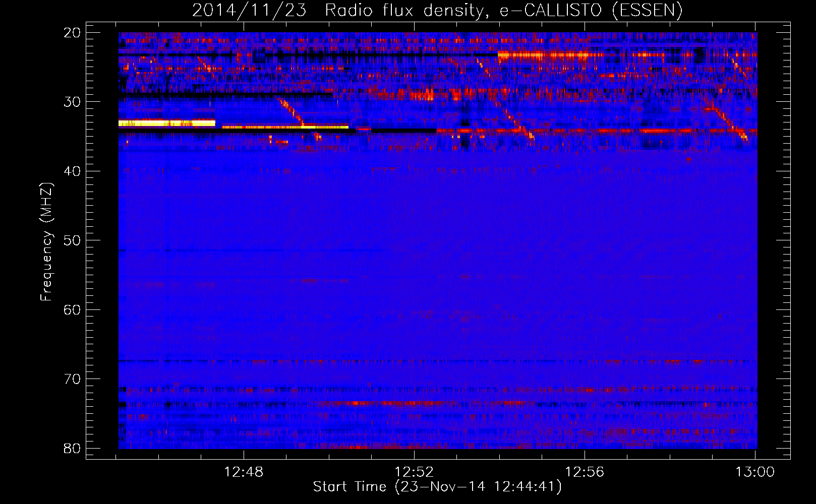
Task: Select the '70' frequency tick label
Action: pyautogui.click(x=72, y=379)
